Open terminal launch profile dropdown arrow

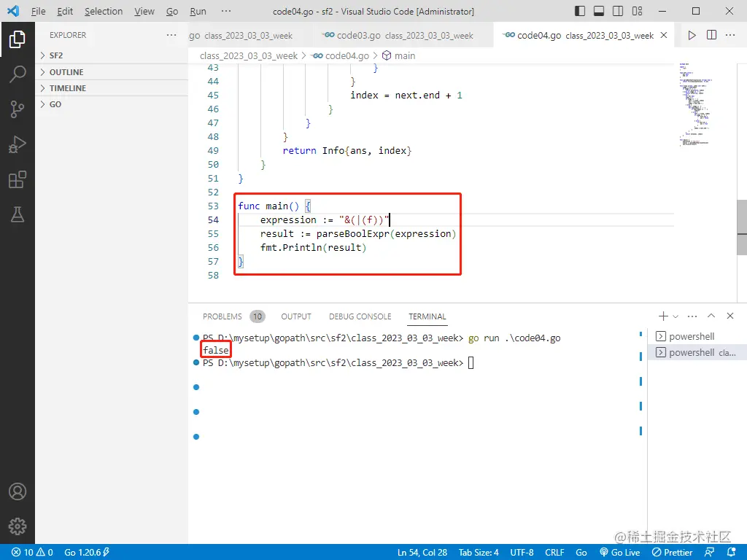point(675,316)
